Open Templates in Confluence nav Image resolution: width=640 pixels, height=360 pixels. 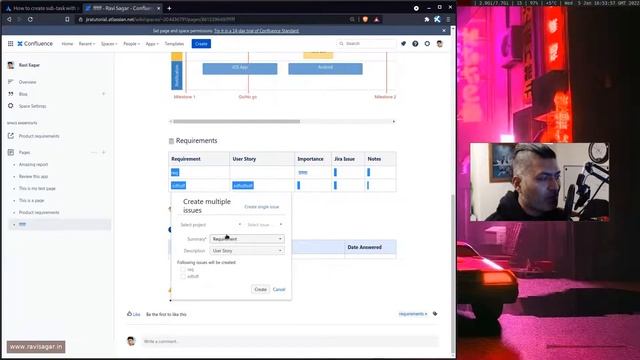click(x=174, y=44)
